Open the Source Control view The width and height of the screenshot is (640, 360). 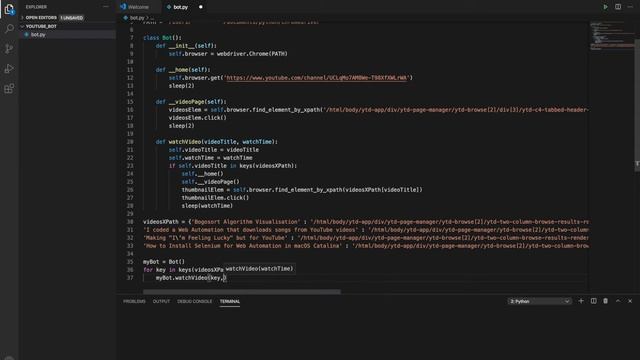click(9, 49)
